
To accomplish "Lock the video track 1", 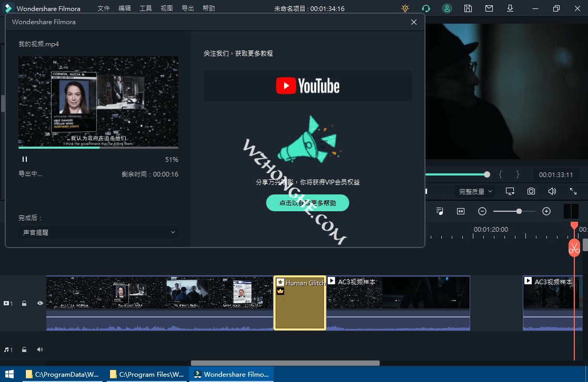I will pos(24,303).
